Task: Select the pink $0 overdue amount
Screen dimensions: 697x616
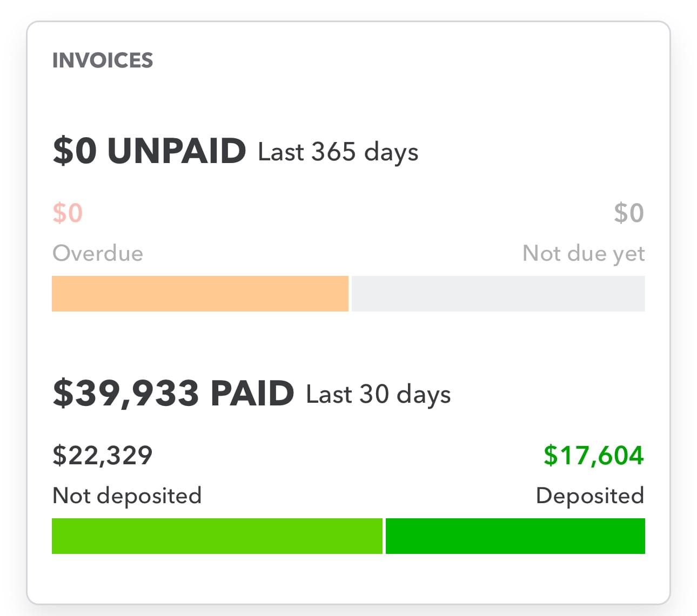Action: tap(68, 213)
